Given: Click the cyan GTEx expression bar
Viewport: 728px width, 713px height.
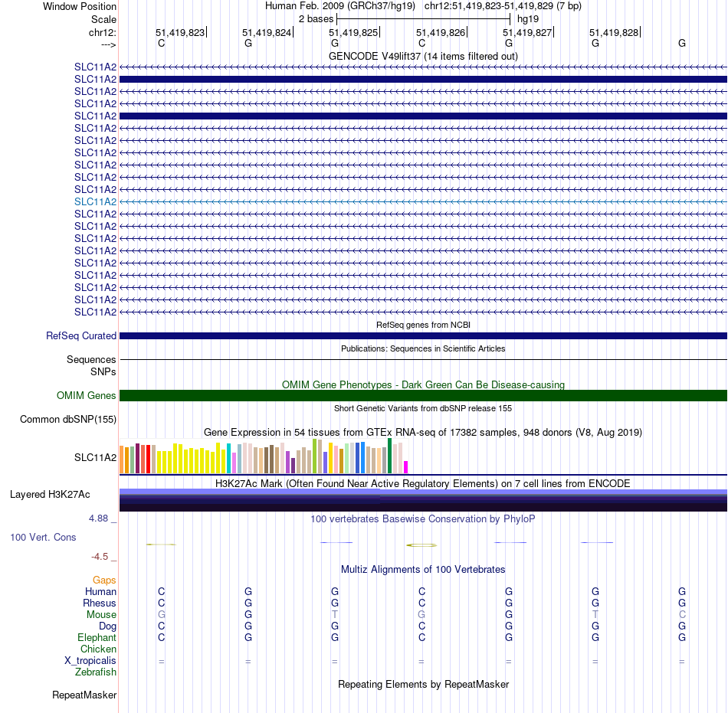Looking at the screenshot, I should (x=228, y=458).
